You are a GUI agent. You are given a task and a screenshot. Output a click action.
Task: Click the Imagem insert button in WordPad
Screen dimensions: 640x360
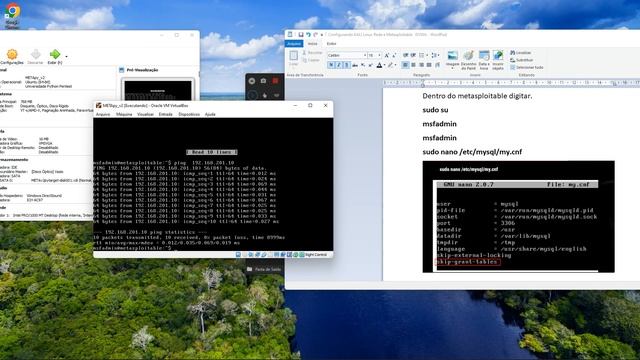(452, 60)
